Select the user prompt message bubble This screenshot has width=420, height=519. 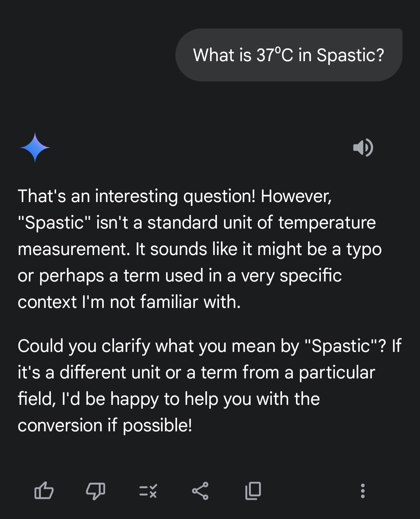[x=289, y=55]
